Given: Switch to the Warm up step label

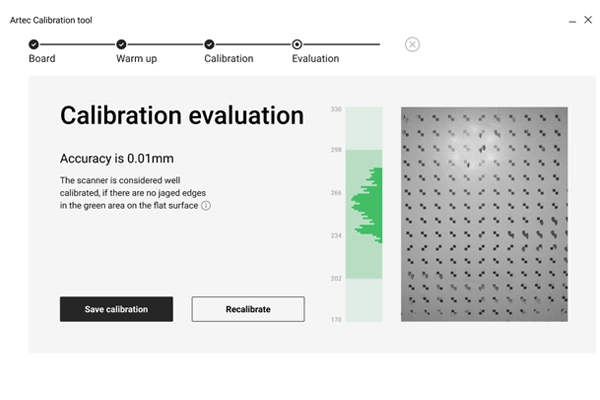Looking at the screenshot, I should [x=136, y=59].
